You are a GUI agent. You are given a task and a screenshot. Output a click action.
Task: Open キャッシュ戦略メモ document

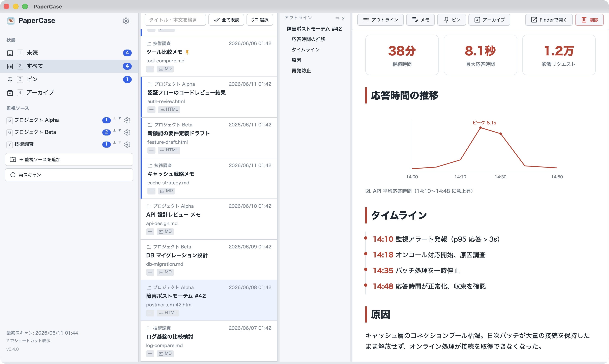click(209, 179)
